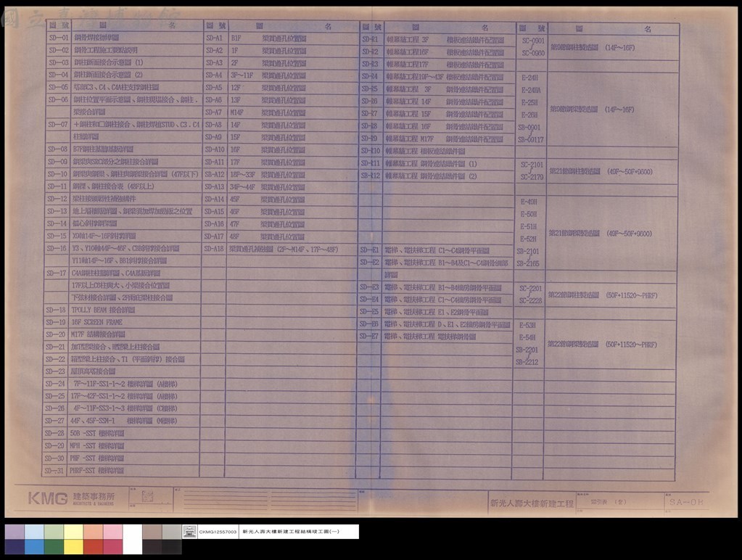
Task: Click drawing code SC-2228
Action: pyautogui.click(x=530, y=300)
